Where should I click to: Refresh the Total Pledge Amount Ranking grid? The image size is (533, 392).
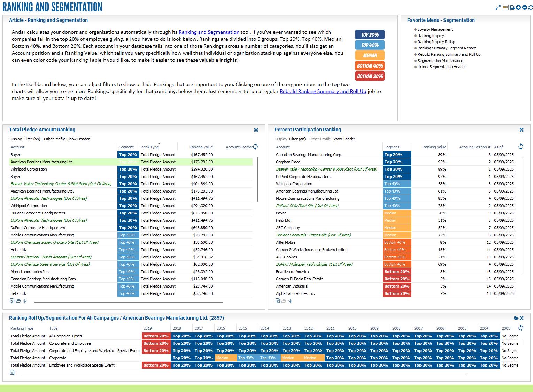pyautogui.click(x=255, y=147)
